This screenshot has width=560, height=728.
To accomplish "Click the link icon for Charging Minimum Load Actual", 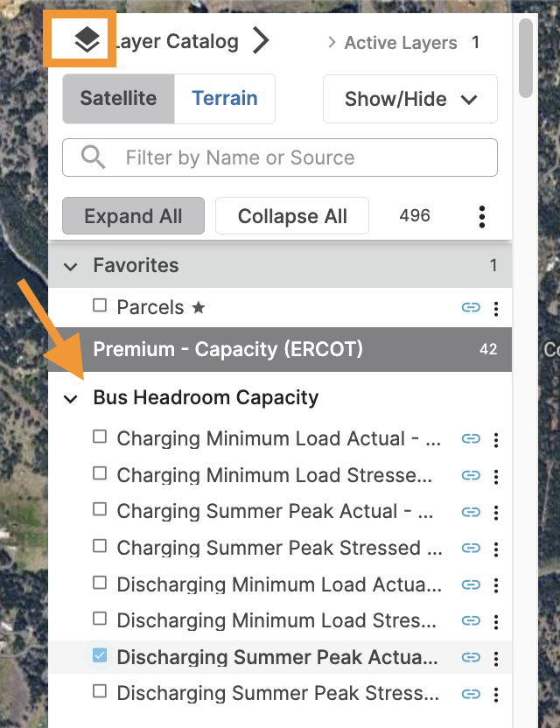I will tap(471, 439).
